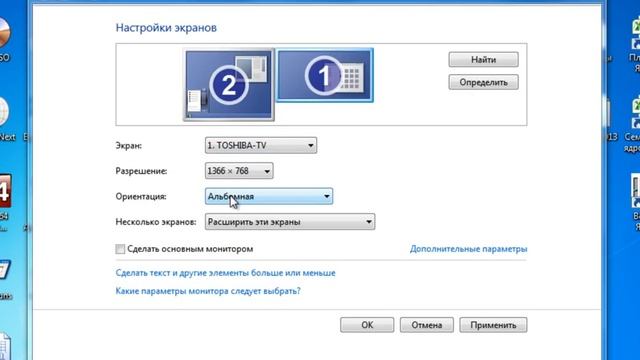Click the Определить button
The image size is (640, 360).
coord(483,82)
